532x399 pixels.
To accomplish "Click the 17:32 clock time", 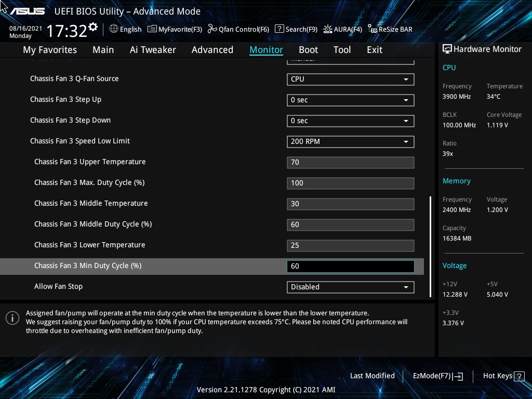I will [x=67, y=31].
